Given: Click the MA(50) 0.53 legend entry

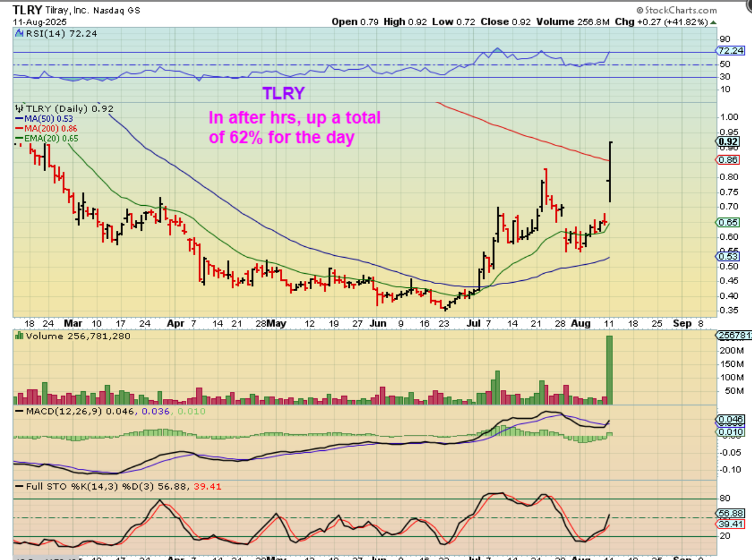Looking at the screenshot, I should (45, 119).
